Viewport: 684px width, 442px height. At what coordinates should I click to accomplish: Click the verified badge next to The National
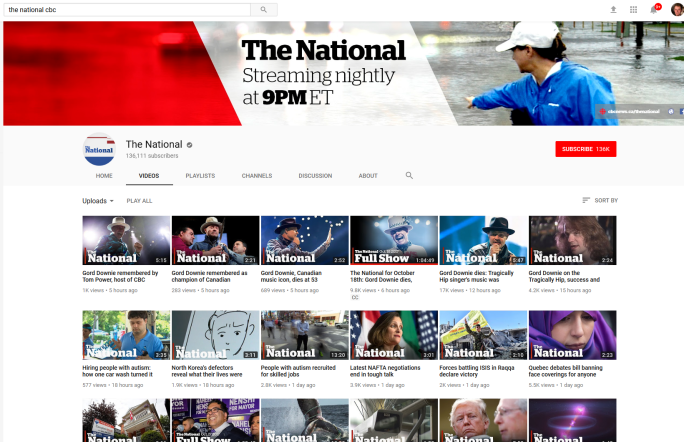(189, 145)
